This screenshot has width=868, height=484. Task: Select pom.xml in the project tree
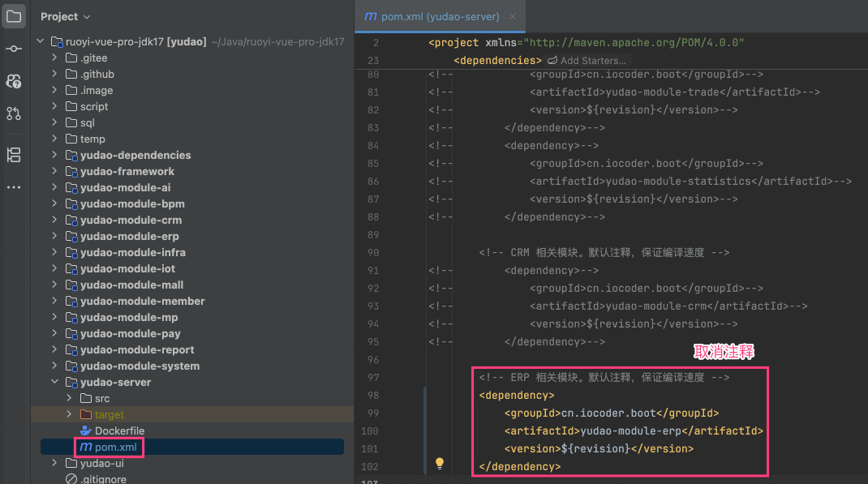point(114,447)
